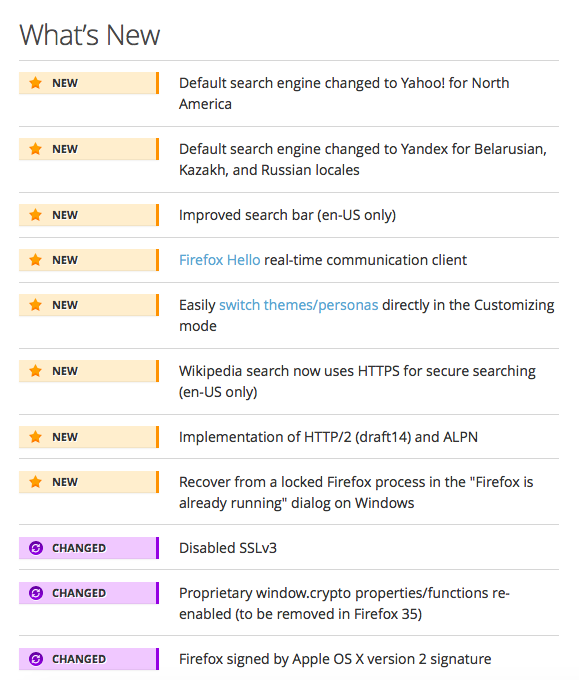579x680 pixels.
Task: Click the Implementation of HTTP/2 and ALPN text
Action: point(328,437)
